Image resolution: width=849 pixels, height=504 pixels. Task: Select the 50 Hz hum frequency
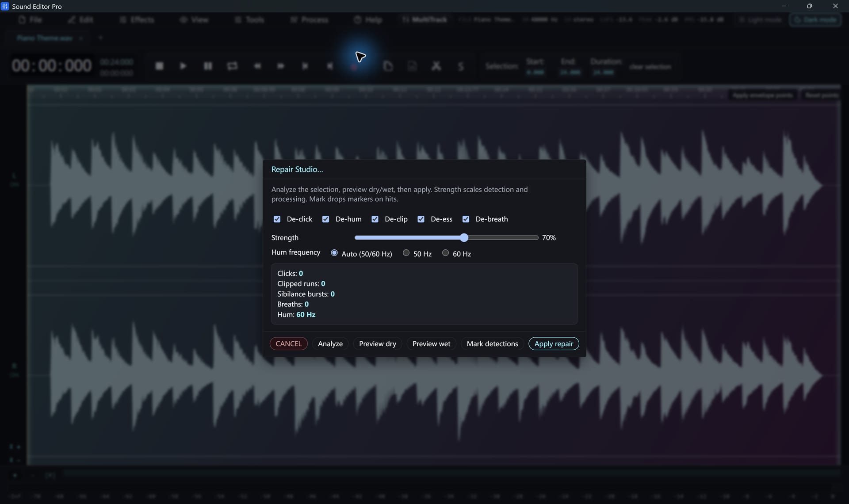[x=406, y=253]
